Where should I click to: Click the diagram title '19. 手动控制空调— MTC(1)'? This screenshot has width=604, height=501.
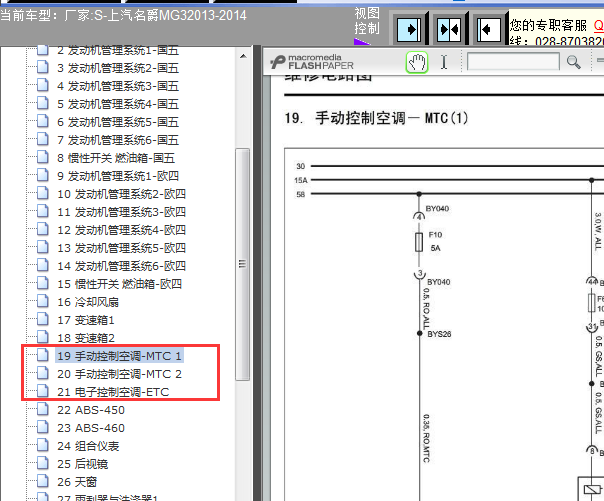[x=376, y=118]
